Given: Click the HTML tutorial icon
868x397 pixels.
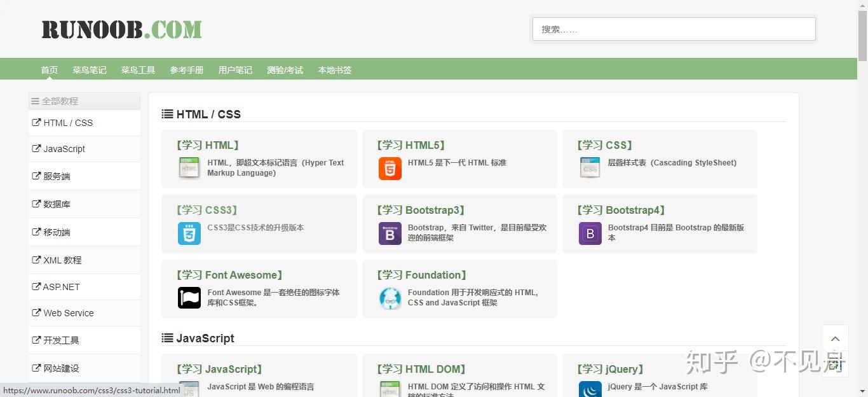Looking at the screenshot, I should coord(189,168).
